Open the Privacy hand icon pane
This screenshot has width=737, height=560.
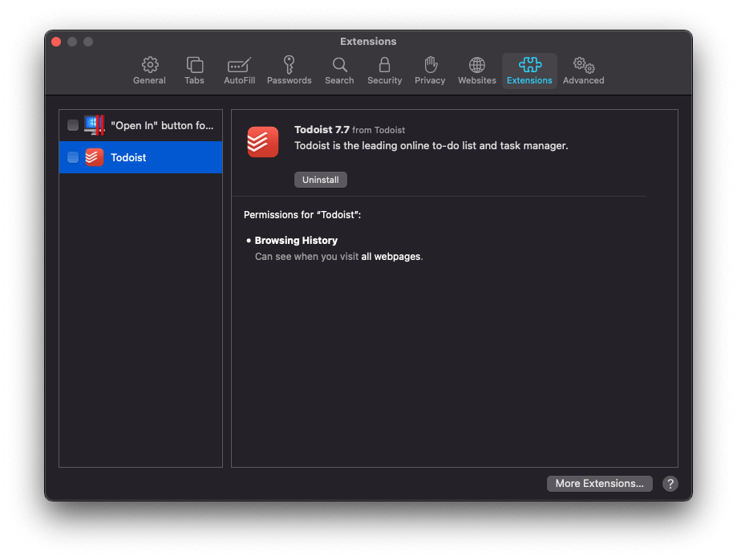(430, 71)
